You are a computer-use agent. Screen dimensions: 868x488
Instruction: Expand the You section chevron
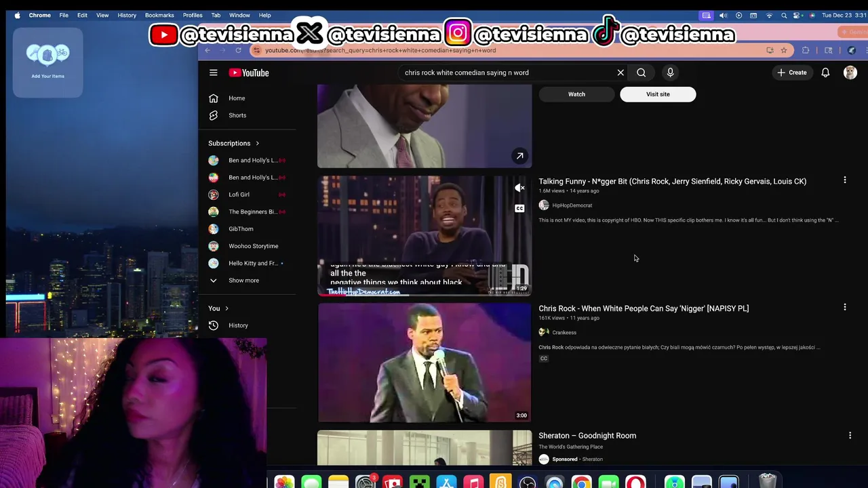coord(226,308)
